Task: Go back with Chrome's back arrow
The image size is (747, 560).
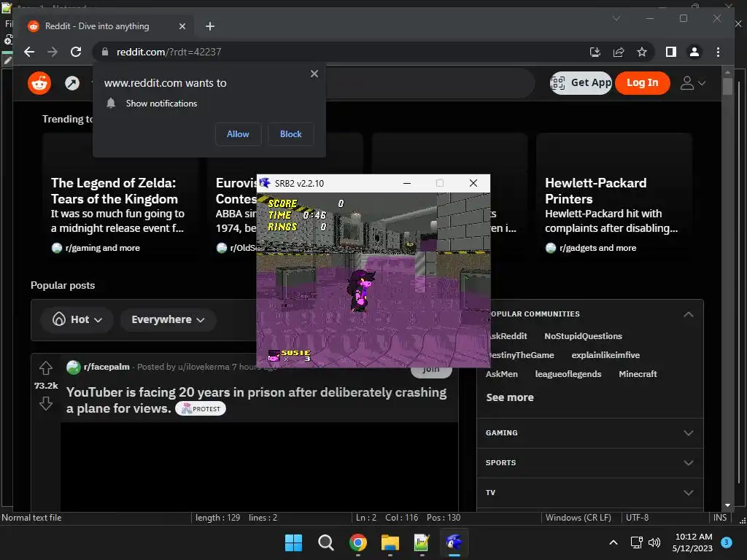Action: click(x=29, y=52)
